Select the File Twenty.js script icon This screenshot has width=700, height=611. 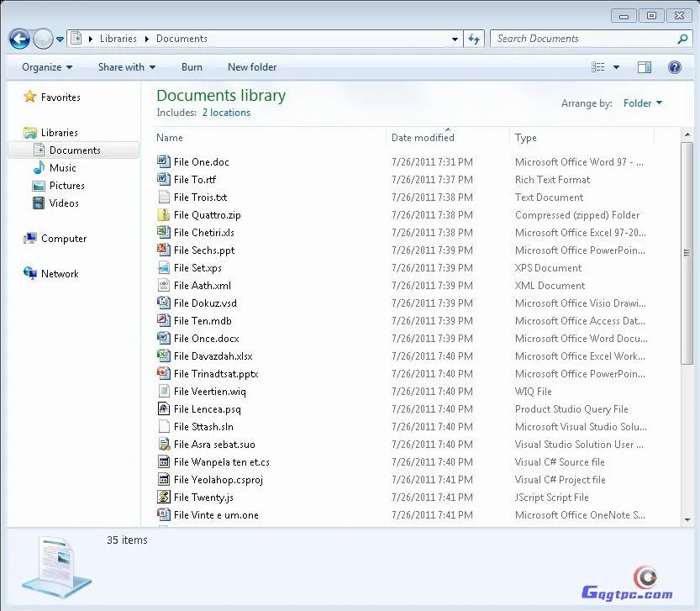coord(164,498)
